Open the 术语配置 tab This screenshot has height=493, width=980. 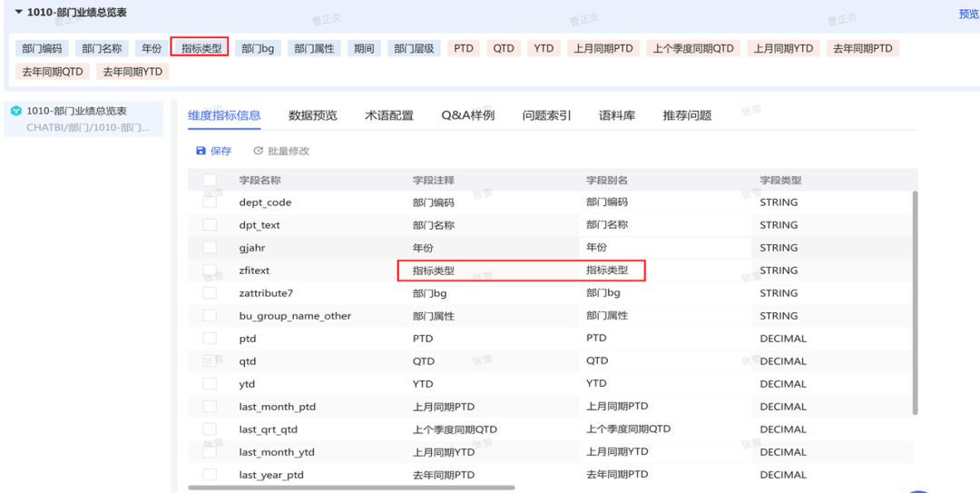point(388,115)
